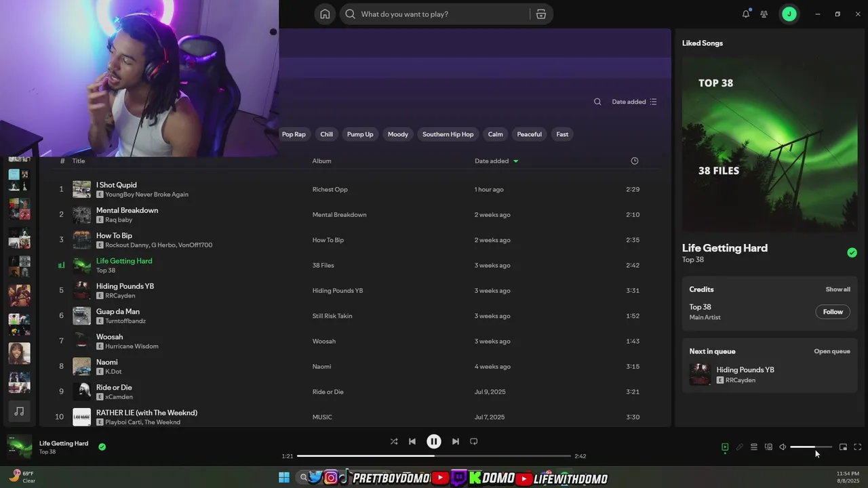This screenshot has width=868, height=488.
Task: Open the notifications bell
Action: [746, 14]
